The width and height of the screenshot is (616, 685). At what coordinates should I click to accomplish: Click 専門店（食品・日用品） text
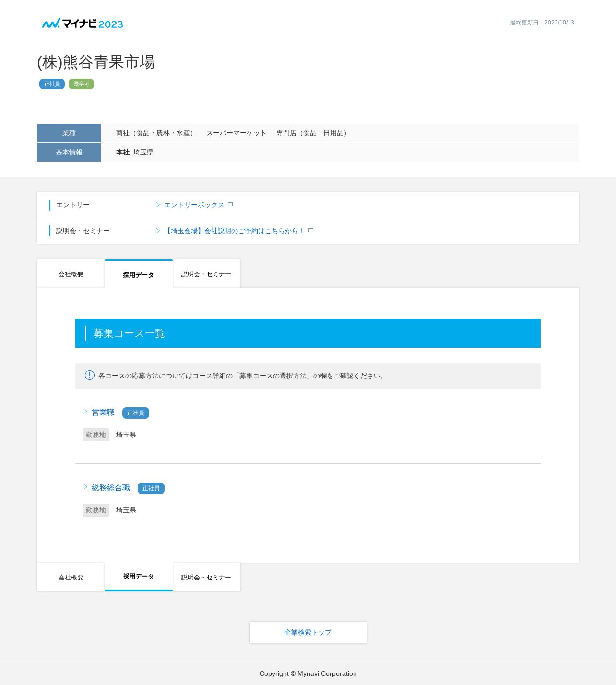(x=313, y=133)
